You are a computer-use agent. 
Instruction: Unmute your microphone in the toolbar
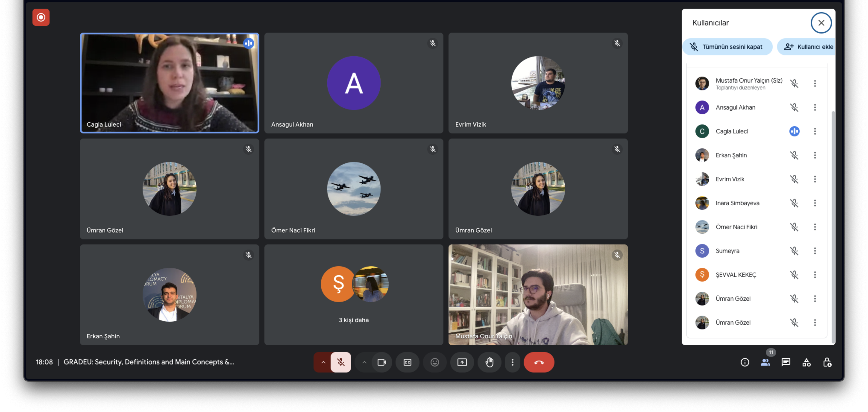click(x=341, y=362)
